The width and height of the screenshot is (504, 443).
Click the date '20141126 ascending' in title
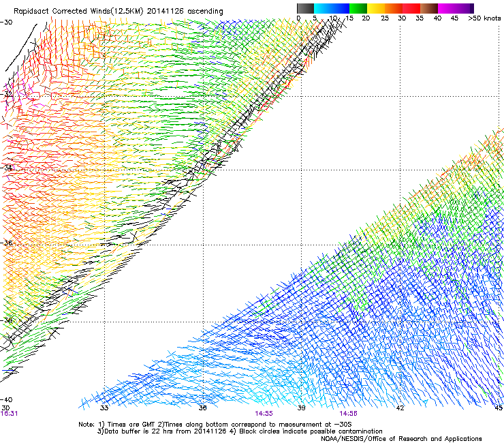[185, 12]
